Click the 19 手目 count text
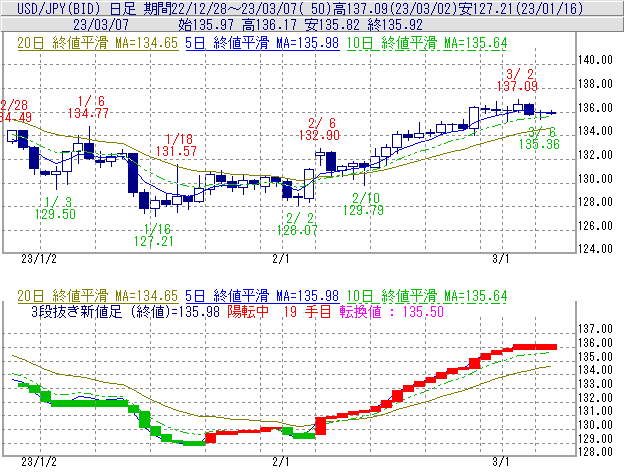Viewport: 624px width, 475px height. 307,311
